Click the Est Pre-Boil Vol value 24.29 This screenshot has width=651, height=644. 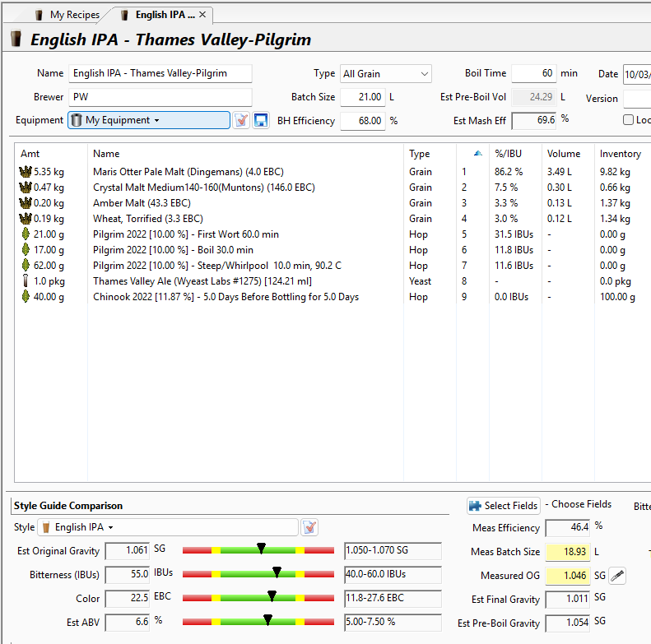click(x=534, y=97)
